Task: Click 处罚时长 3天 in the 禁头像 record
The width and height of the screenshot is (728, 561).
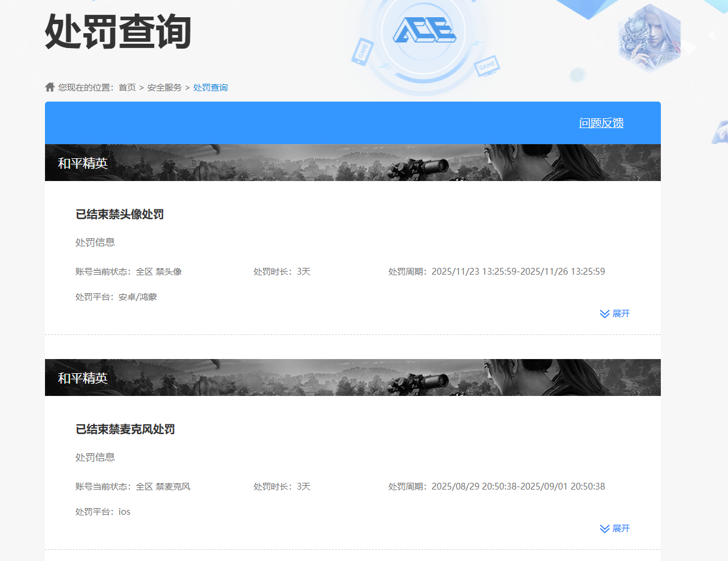Action: coord(282,272)
